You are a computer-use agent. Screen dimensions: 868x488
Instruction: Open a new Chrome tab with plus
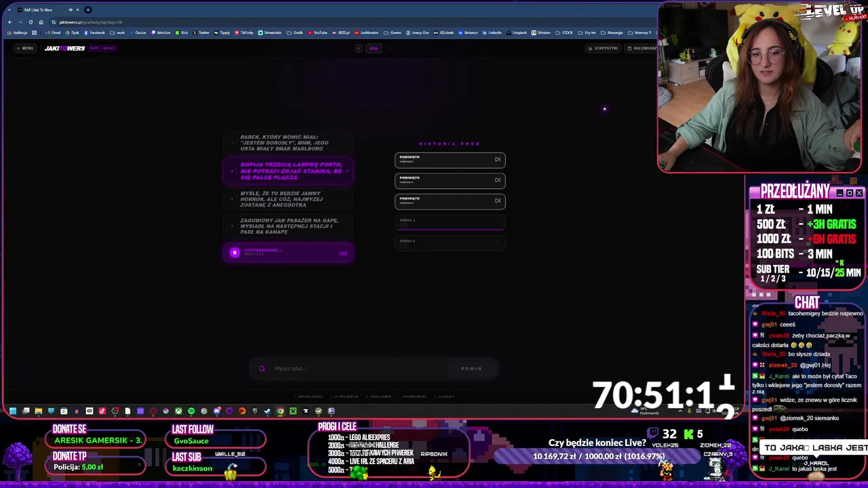click(x=87, y=9)
